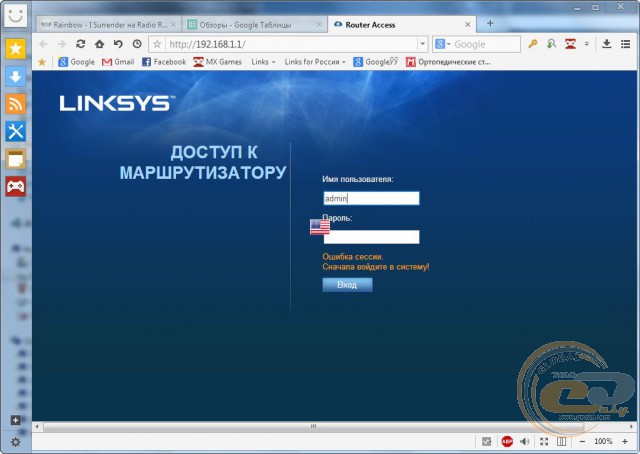Bookmark page with address bar star
Viewport: 640px width, 454px height.
157,44
